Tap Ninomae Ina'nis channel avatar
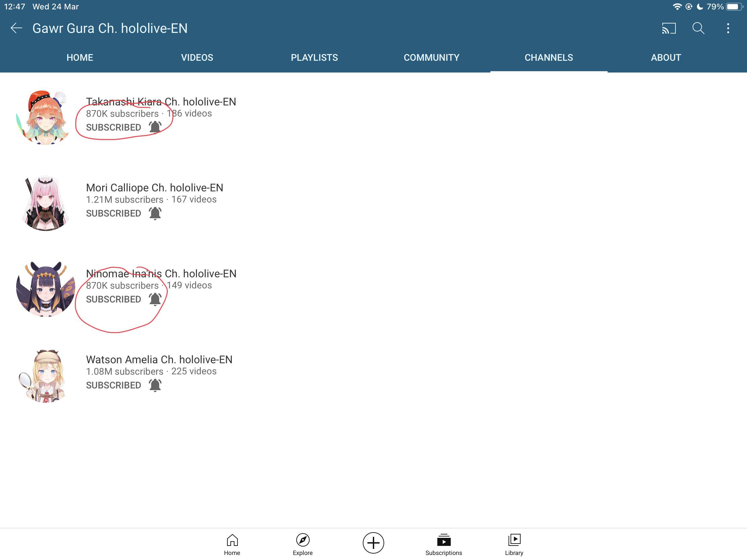This screenshot has height=560, width=747. (46, 289)
